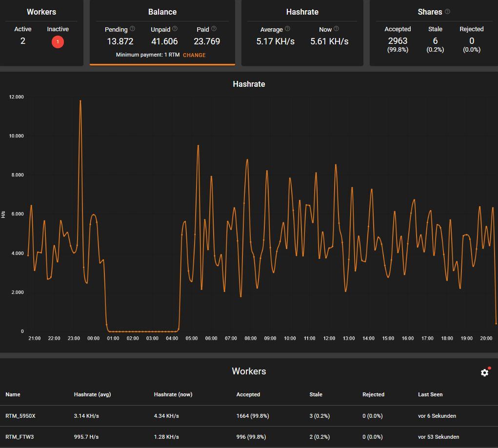
Task: Click the 995.7 H/s average hashrate cell
Action: pyautogui.click(x=86, y=437)
